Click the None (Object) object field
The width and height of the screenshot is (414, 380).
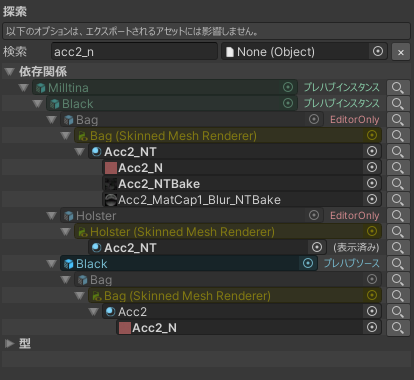tap(304, 52)
